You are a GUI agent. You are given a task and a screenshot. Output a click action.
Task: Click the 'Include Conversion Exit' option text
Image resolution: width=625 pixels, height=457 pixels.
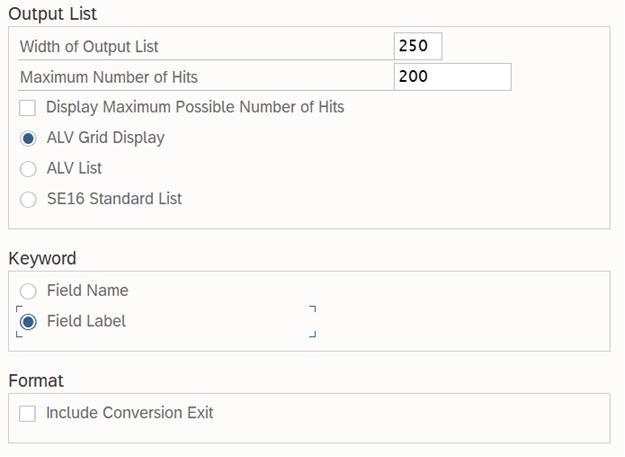coord(129,413)
